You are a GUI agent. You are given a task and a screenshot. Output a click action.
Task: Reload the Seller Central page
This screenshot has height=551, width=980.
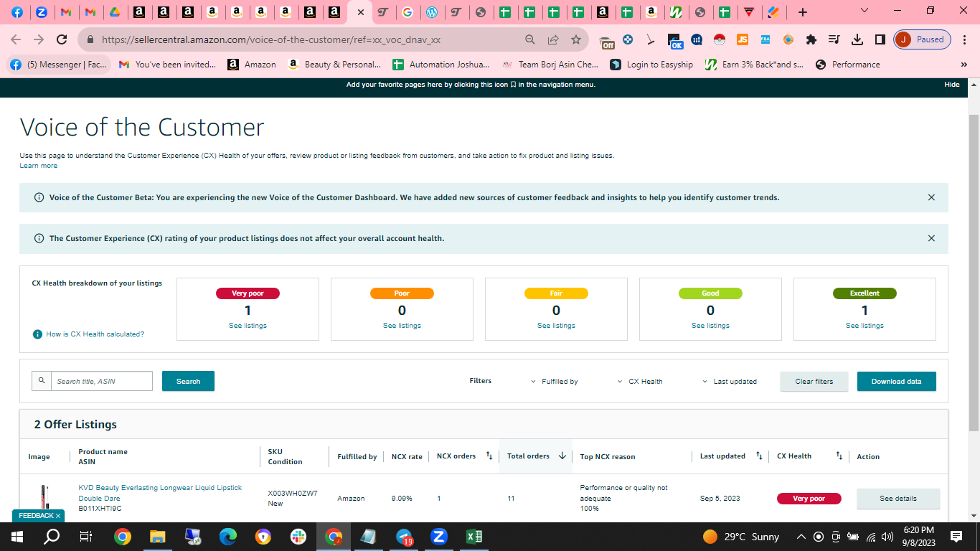62,40
